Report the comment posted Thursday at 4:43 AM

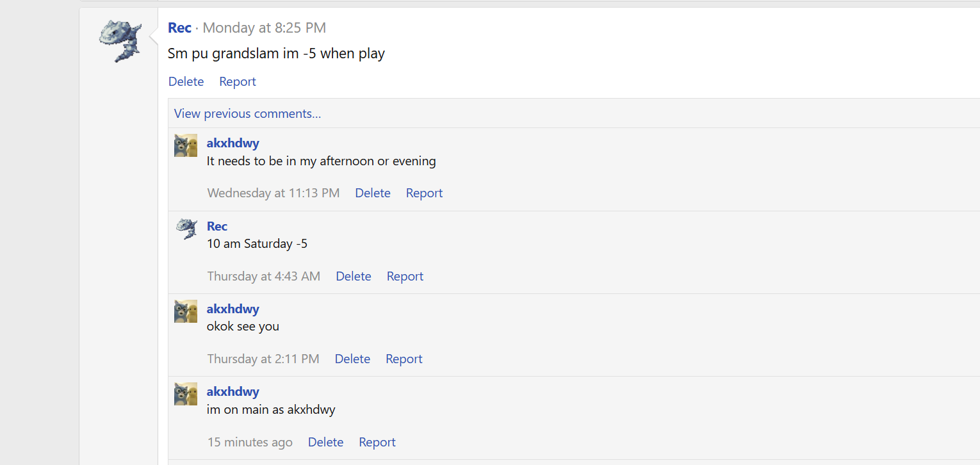click(x=405, y=276)
